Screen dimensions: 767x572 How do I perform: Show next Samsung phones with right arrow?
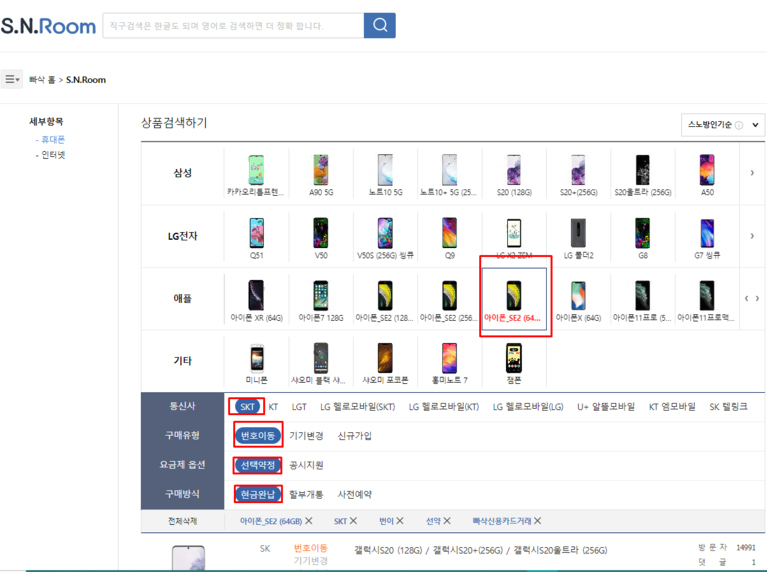pos(752,172)
